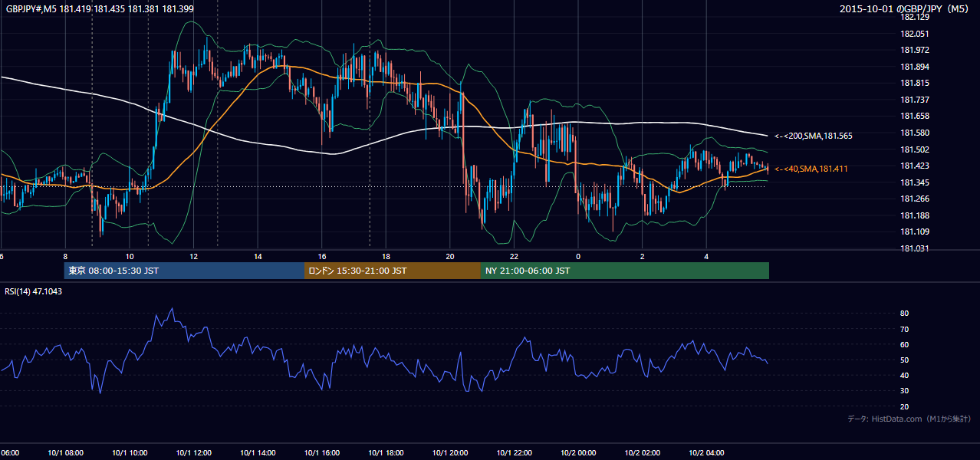Click the 10/1 10:00 time axis label
The height and width of the screenshot is (460, 980).
130,453
